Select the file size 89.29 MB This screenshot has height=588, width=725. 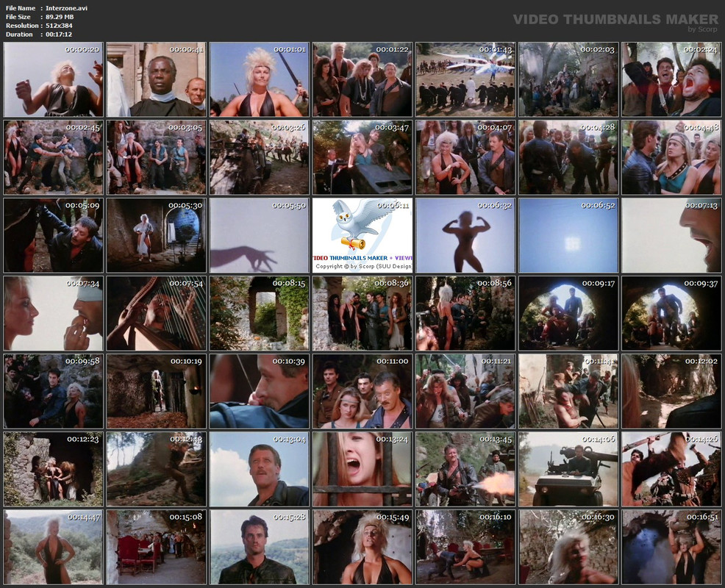(x=60, y=17)
